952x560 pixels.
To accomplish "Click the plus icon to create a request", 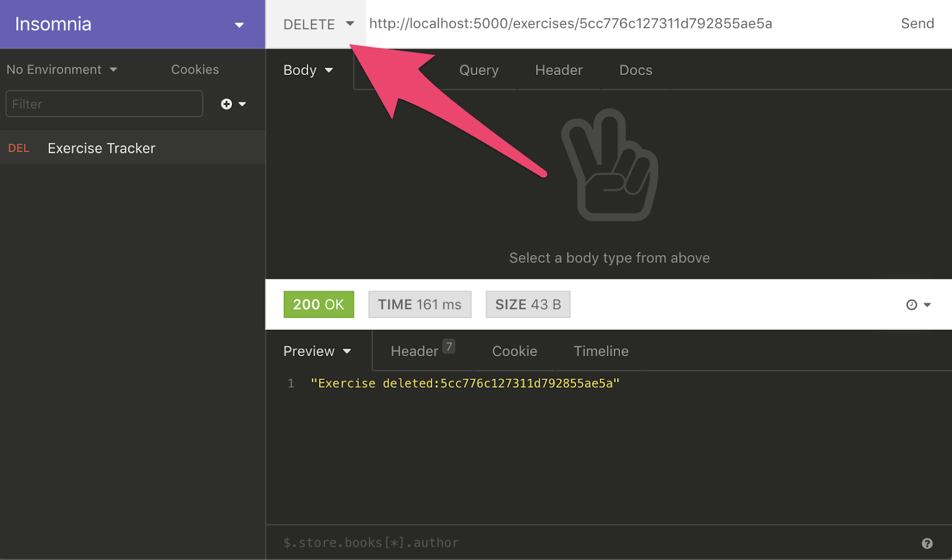I will [x=227, y=104].
